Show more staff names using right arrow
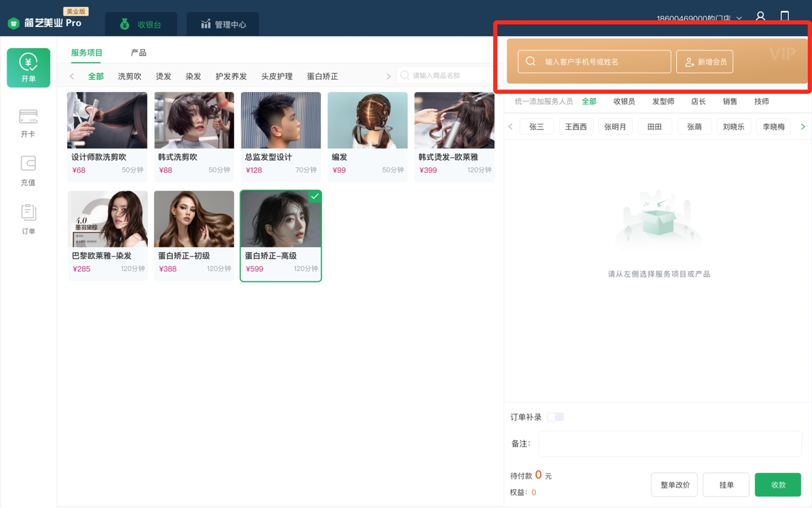The image size is (812, 508). click(803, 126)
